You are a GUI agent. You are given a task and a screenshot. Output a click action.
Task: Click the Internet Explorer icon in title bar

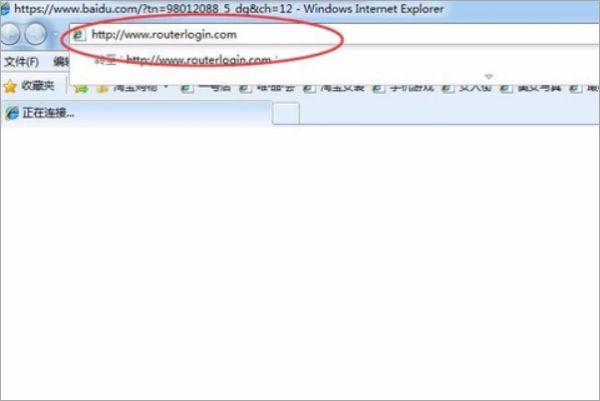click(5, 9)
